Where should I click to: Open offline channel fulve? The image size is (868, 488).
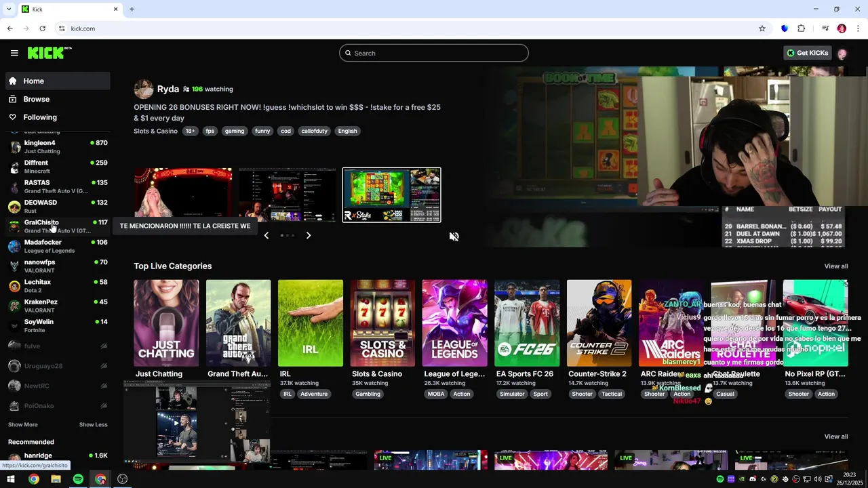click(x=58, y=346)
